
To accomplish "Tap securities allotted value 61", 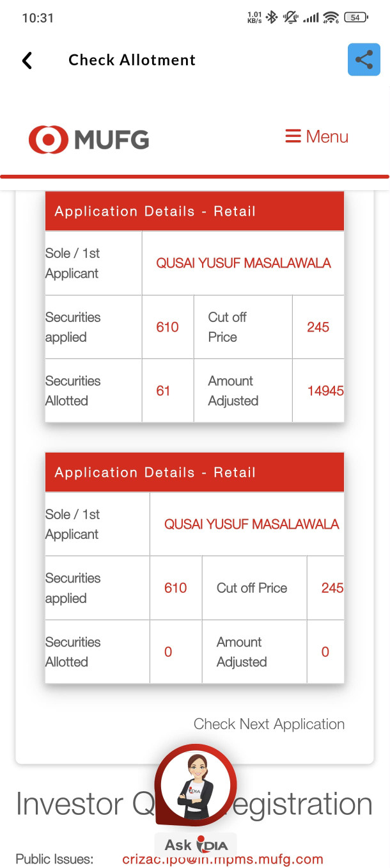I will tap(163, 390).
